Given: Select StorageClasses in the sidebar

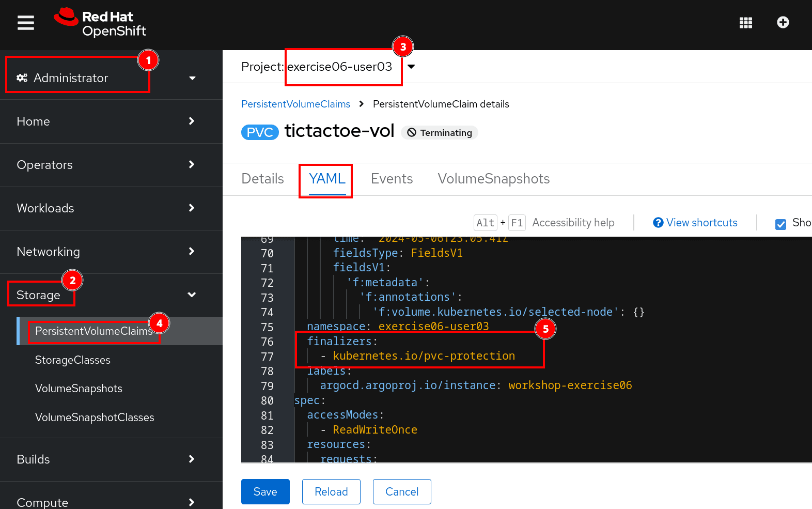Looking at the screenshot, I should click(x=73, y=360).
